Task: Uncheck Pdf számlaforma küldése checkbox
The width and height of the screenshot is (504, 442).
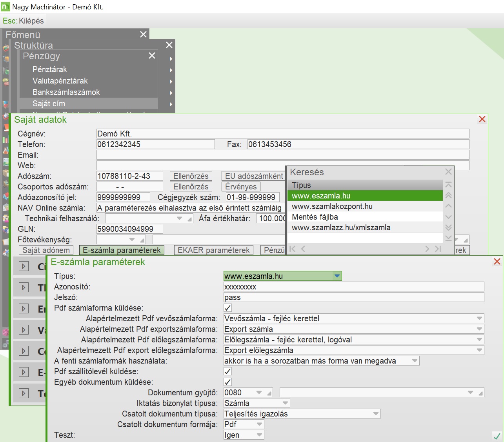Action: (227, 308)
